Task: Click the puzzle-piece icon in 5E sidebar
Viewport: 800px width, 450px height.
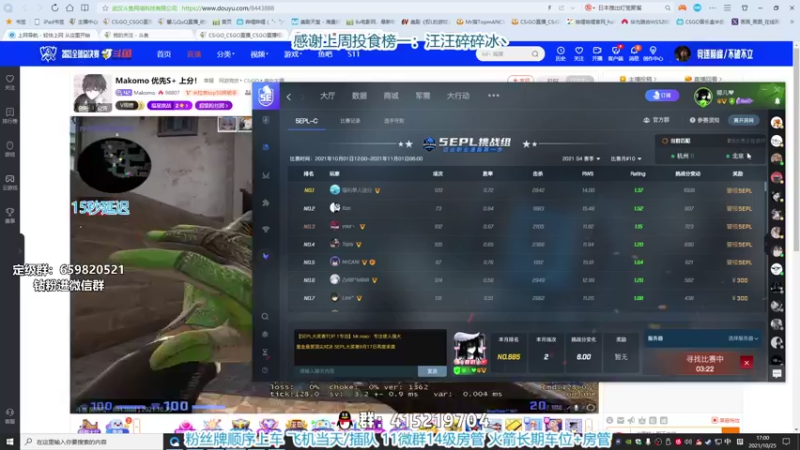Action: 266,203
